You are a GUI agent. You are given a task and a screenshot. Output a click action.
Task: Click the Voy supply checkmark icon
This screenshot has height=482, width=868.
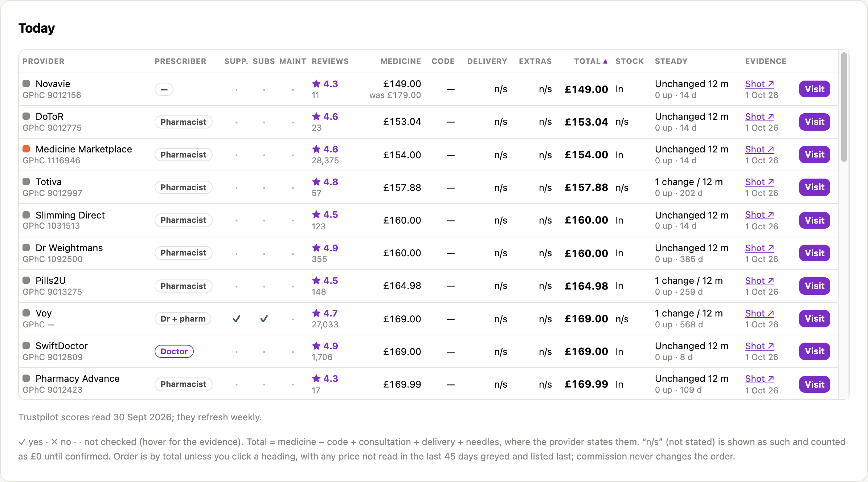tap(237, 319)
